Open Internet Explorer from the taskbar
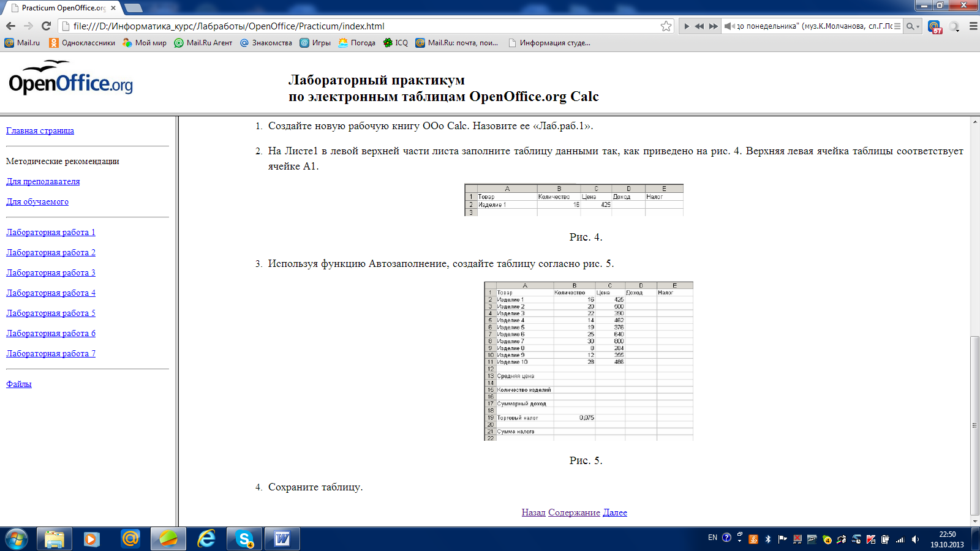Screen dimensions: 980x551 tap(206, 539)
